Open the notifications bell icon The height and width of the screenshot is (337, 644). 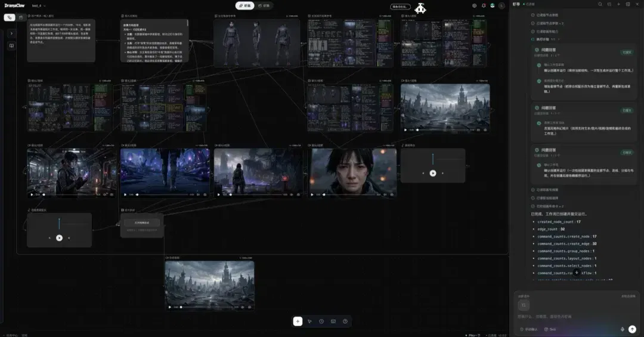point(484,6)
